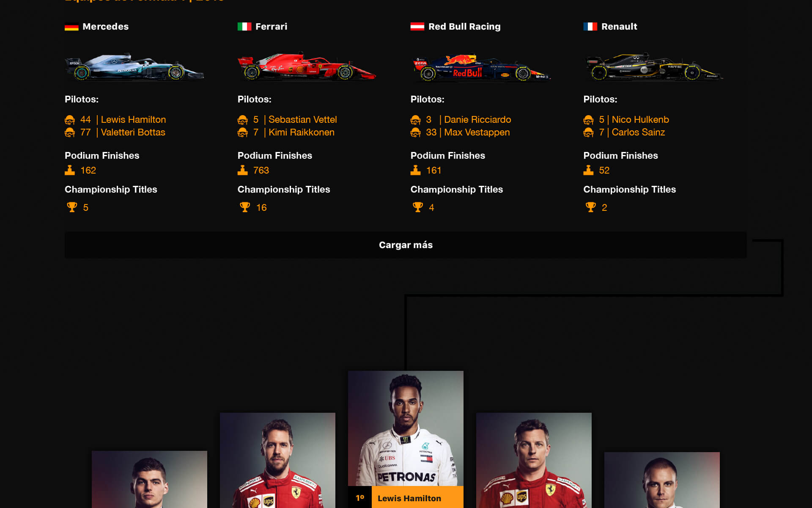The image size is (812, 508).
Task: Click the podium icon beside Mercedes' 162
Action: click(70, 170)
